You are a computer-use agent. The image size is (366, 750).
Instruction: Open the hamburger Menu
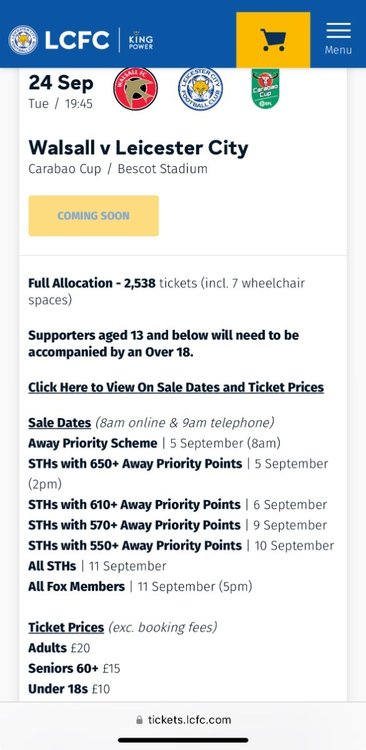click(x=338, y=39)
